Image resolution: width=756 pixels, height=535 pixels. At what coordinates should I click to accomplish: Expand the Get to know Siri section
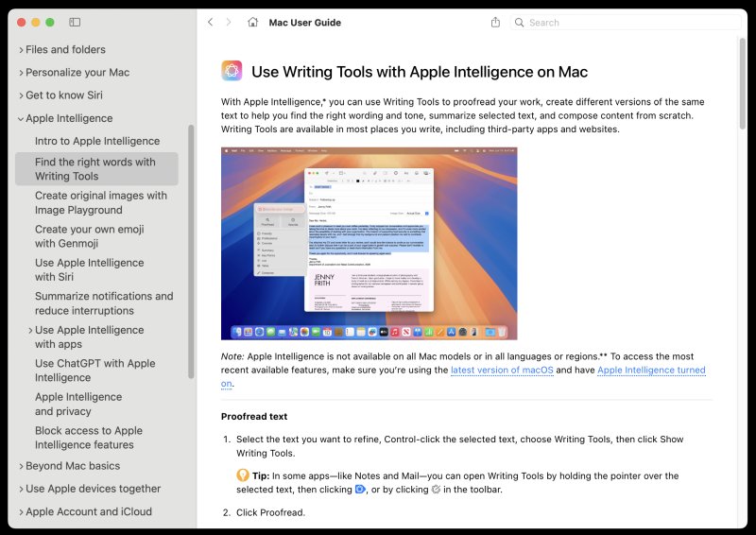21,95
